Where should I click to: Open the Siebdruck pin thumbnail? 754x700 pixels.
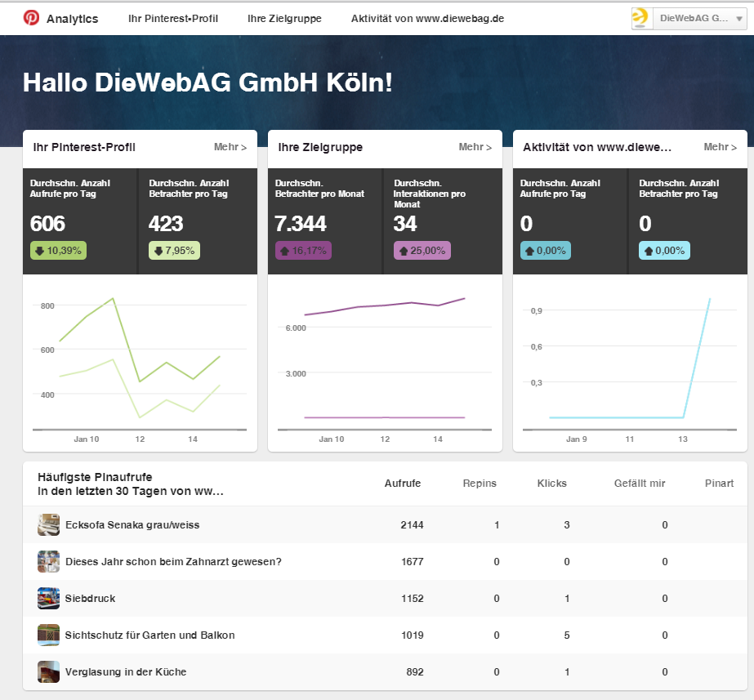(x=48, y=598)
